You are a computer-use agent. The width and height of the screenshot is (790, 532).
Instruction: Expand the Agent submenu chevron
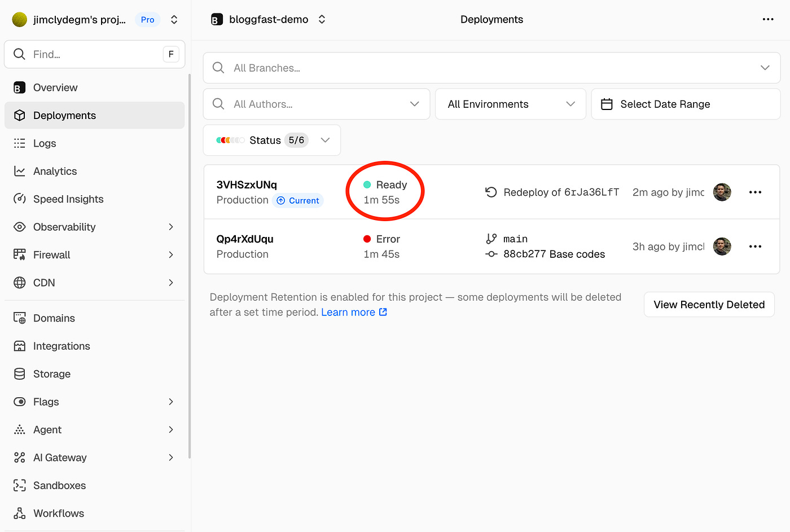pos(171,430)
